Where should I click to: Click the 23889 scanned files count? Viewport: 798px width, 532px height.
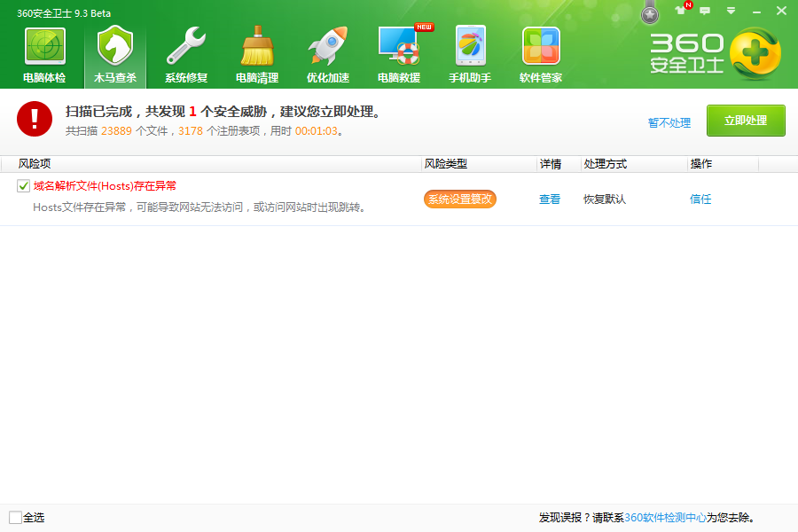[x=116, y=131]
